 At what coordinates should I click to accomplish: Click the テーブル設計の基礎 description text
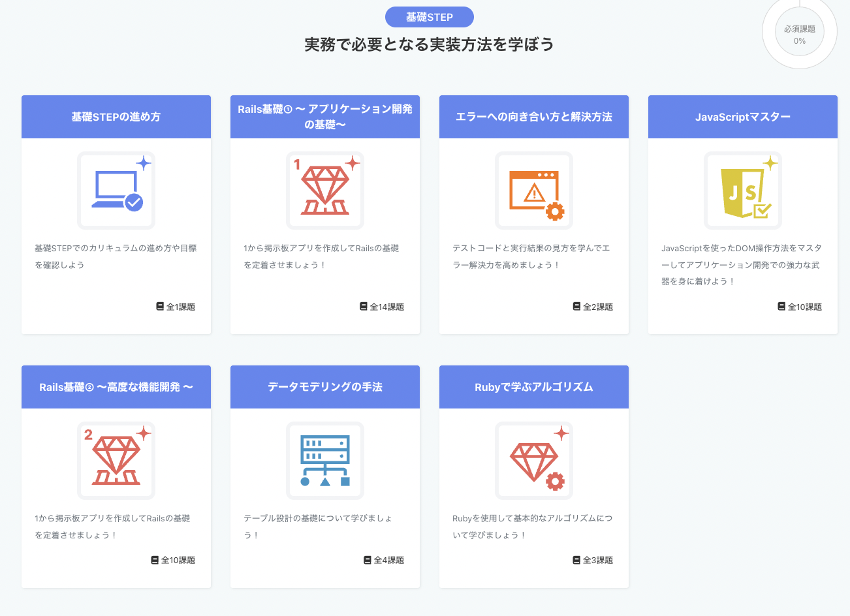(318, 526)
